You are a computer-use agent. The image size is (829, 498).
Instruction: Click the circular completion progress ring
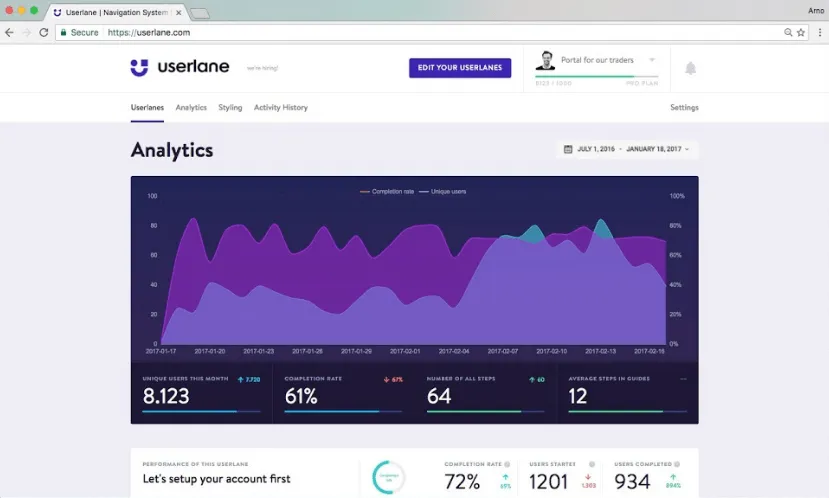pyautogui.click(x=389, y=477)
